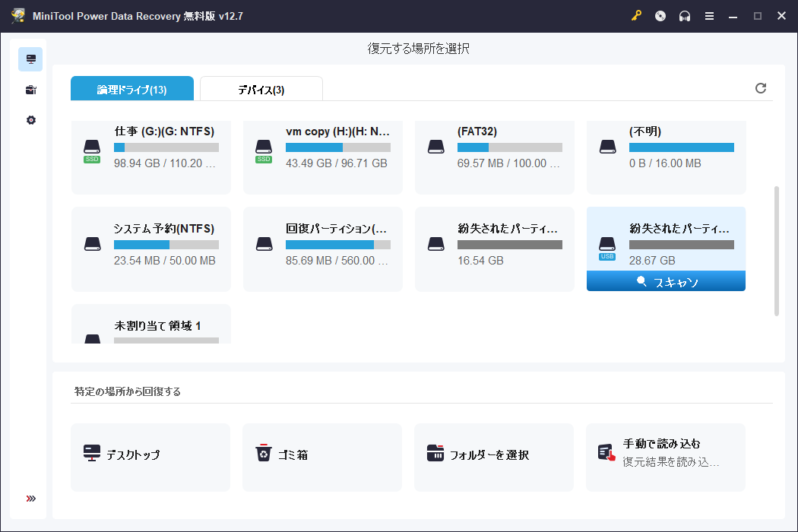This screenshot has height=532, width=798.
Task: Open the hamburger menu in the title bar
Action: point(709,15)
